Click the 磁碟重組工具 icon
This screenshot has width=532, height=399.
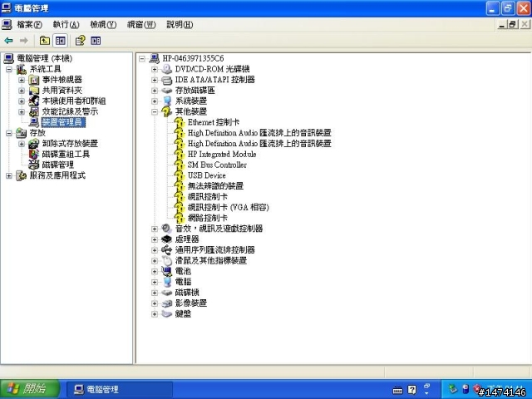[x=34, y=155]
